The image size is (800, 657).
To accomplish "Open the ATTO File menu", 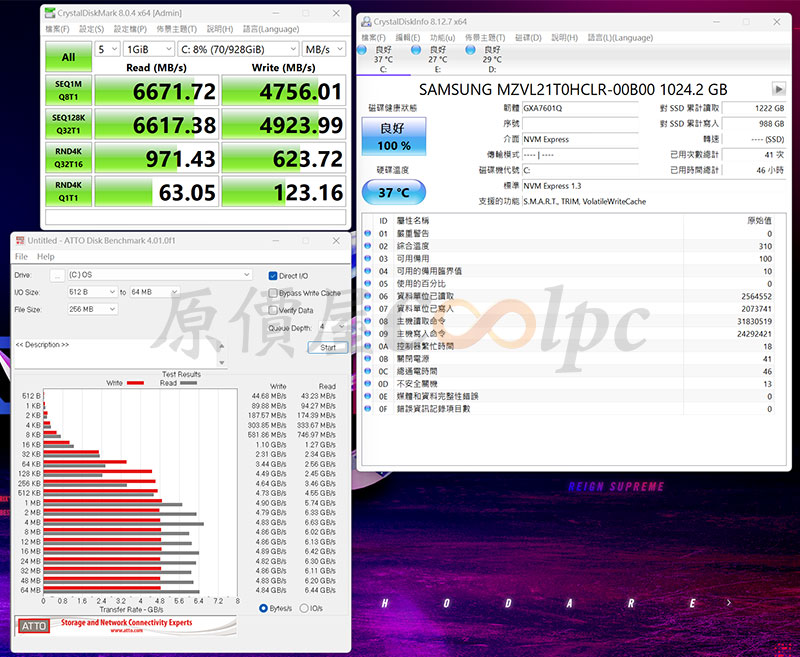I will (x=21, y=256).
